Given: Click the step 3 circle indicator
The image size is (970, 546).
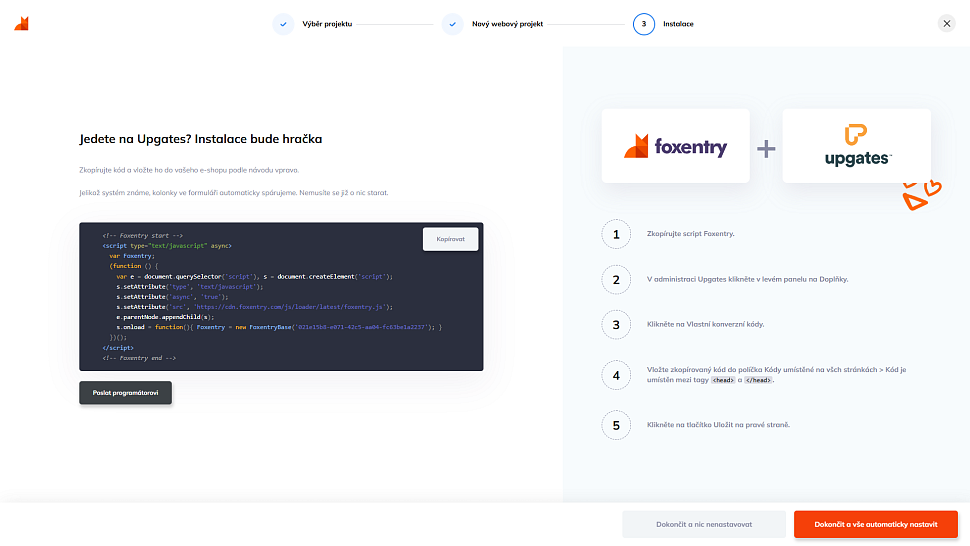Looking at the screenshot, I should (x=644, y=24).
